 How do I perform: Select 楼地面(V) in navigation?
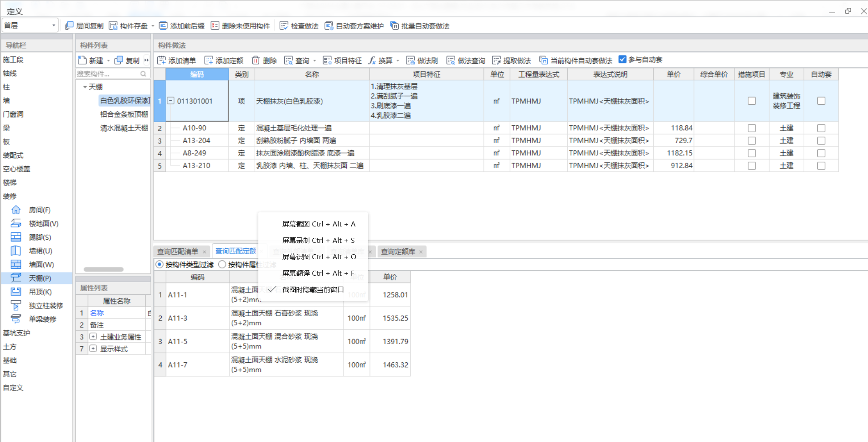click(44, 223)
